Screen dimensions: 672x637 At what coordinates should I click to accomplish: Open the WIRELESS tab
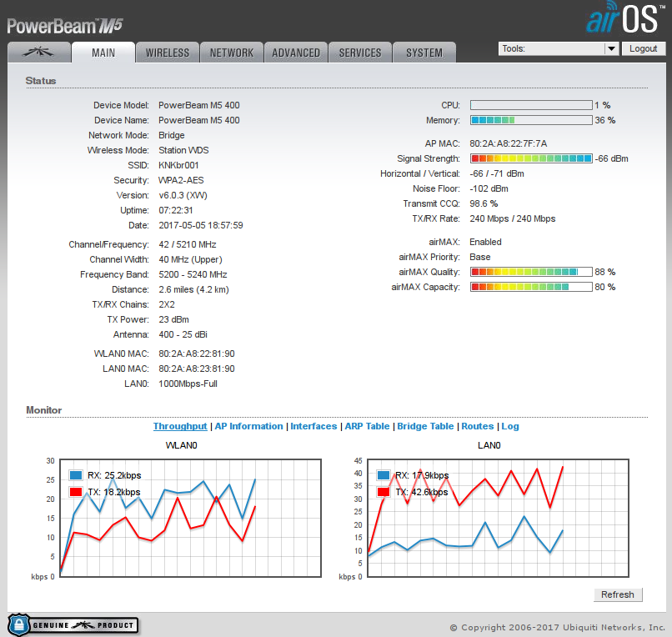168,53
